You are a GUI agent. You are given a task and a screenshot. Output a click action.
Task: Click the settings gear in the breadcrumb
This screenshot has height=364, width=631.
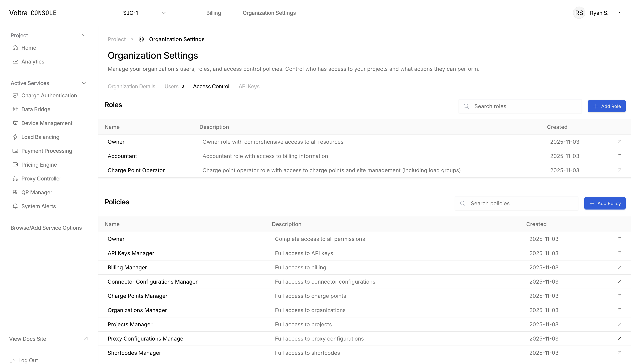tap(141, 39)
